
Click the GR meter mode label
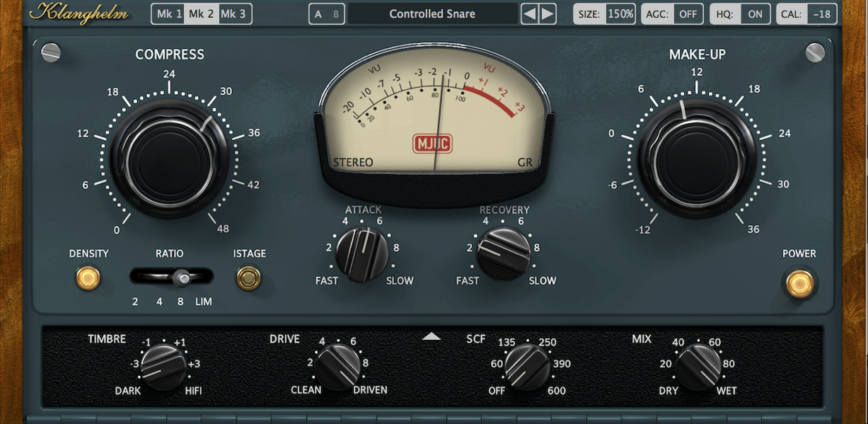click(x=525, y=163)
